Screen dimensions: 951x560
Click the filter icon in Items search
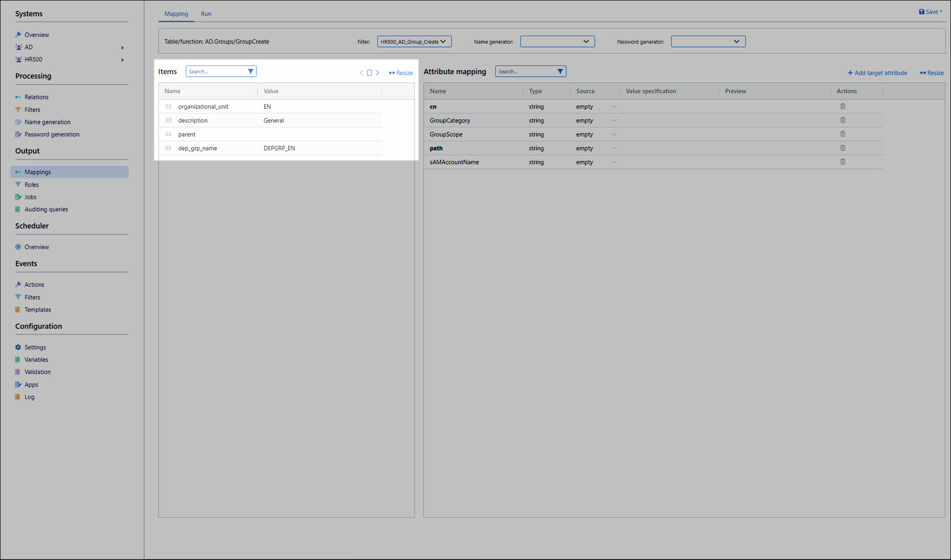click(x=251, y=71)
